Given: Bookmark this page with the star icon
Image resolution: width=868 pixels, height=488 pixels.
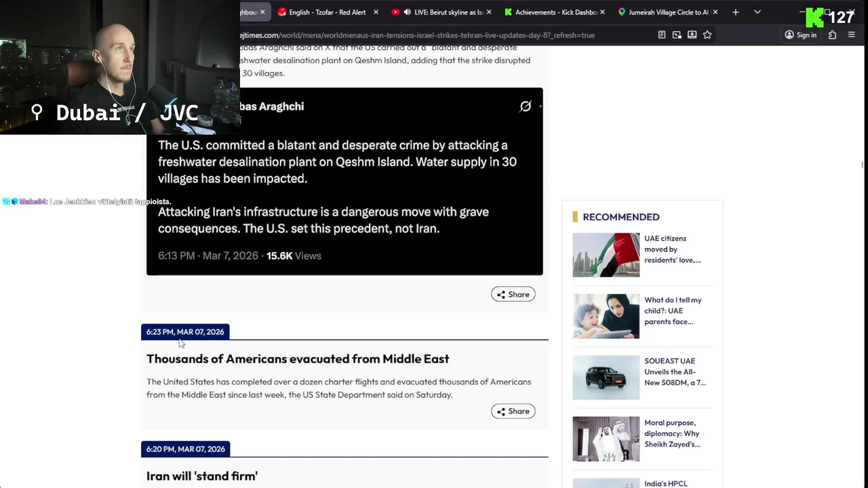Looking at the screenshot, I should coord(707,35).
